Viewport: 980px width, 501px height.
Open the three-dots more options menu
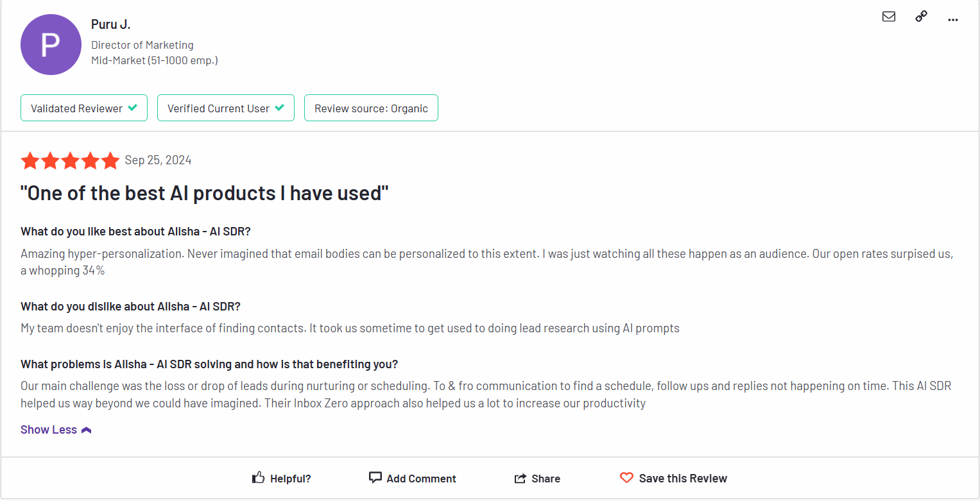[x=953, y=20]
